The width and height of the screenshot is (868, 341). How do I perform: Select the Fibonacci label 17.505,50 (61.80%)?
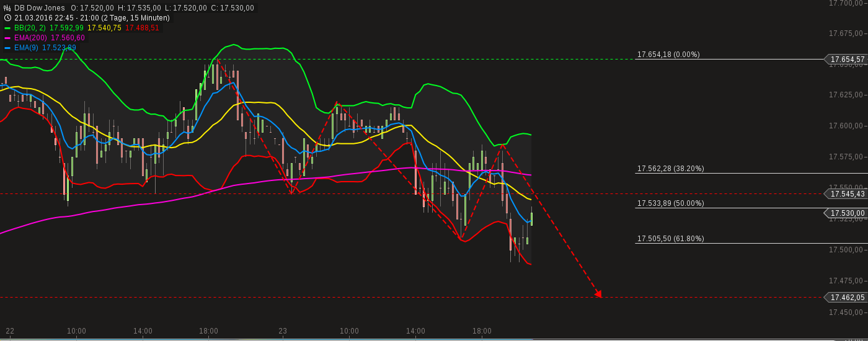point(670,239)
